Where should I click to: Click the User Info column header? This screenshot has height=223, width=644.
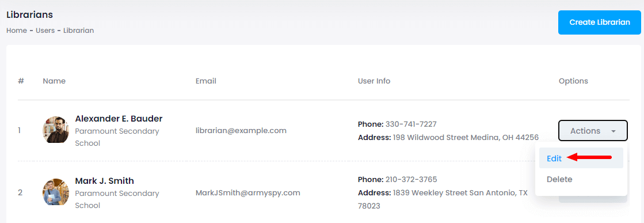pyautogui.click(x=374, y=81)
